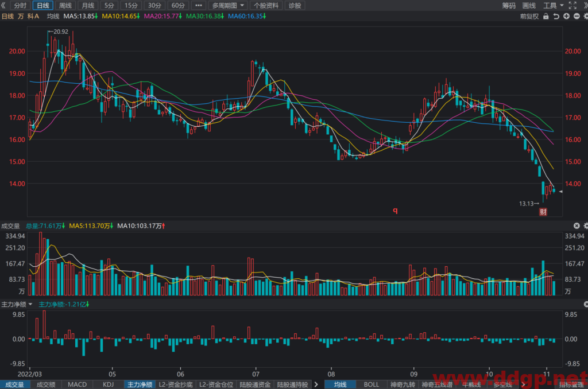
Task: Select 陆股通资金 indicator tab
Action: tap(256, 384)
